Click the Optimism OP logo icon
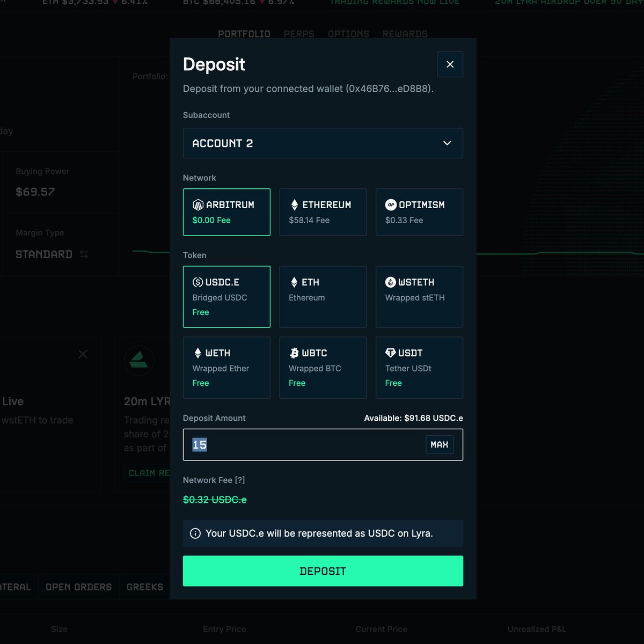The image size is (644, 644). tap(391, 204)
